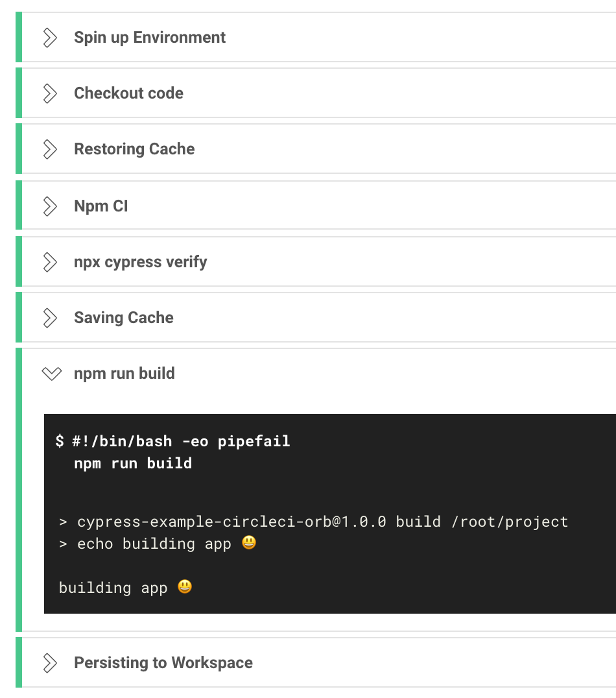
Task: Click the Saving Cache step label
Action: tap(124, 317)
